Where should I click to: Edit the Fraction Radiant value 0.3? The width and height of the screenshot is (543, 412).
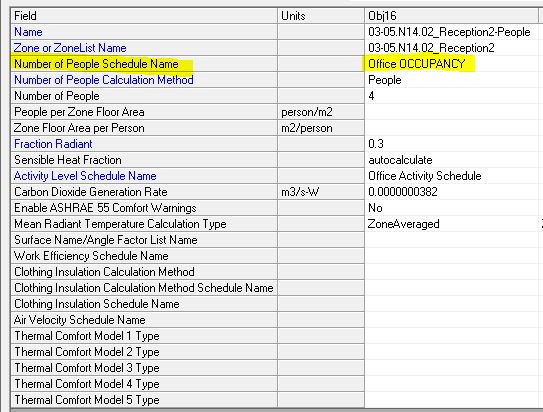454,144
